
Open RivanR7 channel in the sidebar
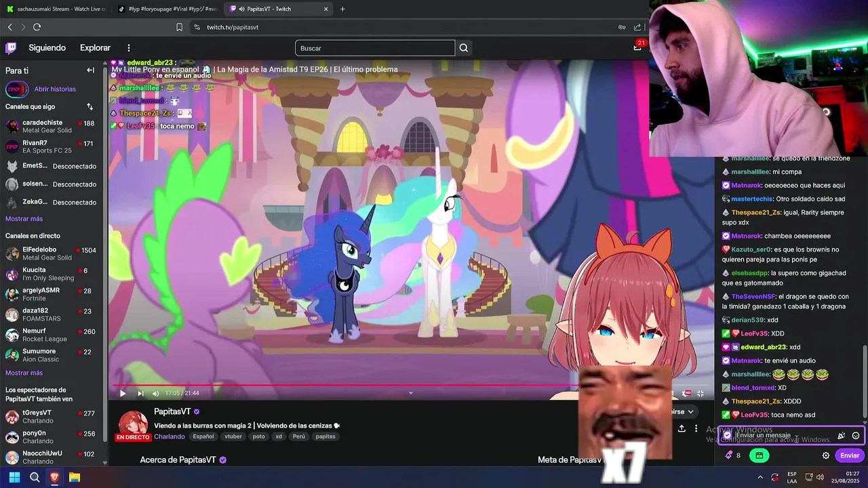click(52, 146)
